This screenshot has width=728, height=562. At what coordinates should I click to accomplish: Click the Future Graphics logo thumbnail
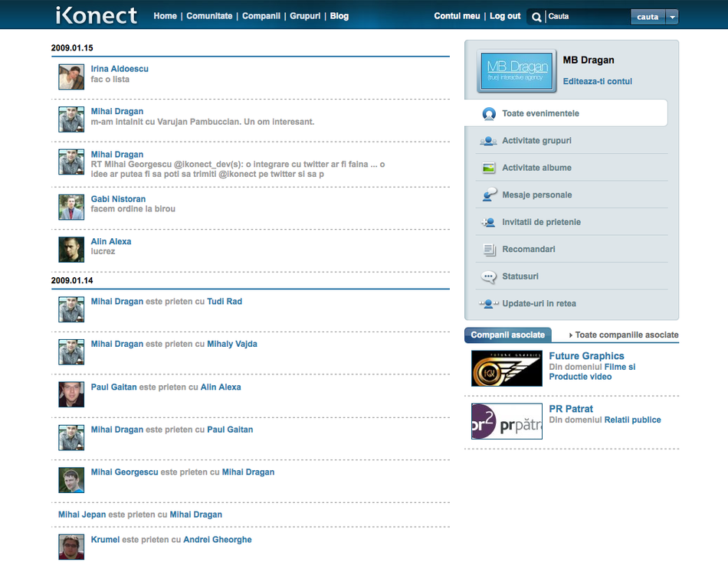coord(507,368)
